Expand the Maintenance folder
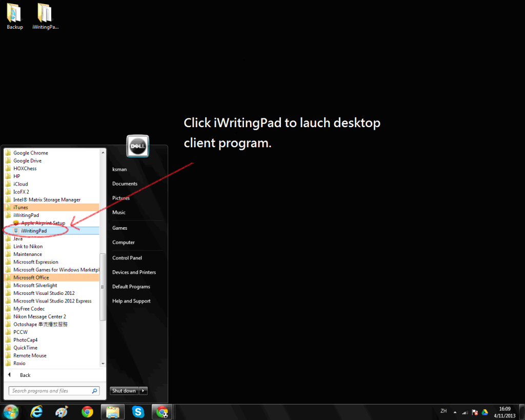 tap(52, 254)
